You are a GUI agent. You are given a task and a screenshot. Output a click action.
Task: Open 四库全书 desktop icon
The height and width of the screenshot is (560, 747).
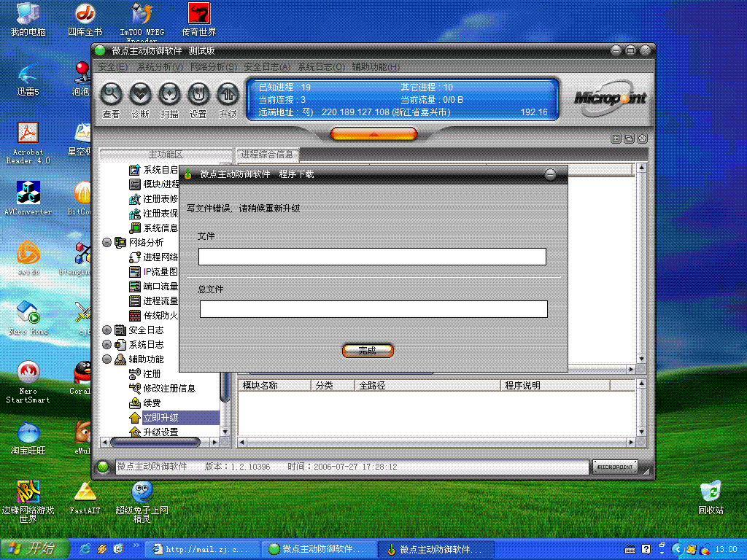[85, 19]
